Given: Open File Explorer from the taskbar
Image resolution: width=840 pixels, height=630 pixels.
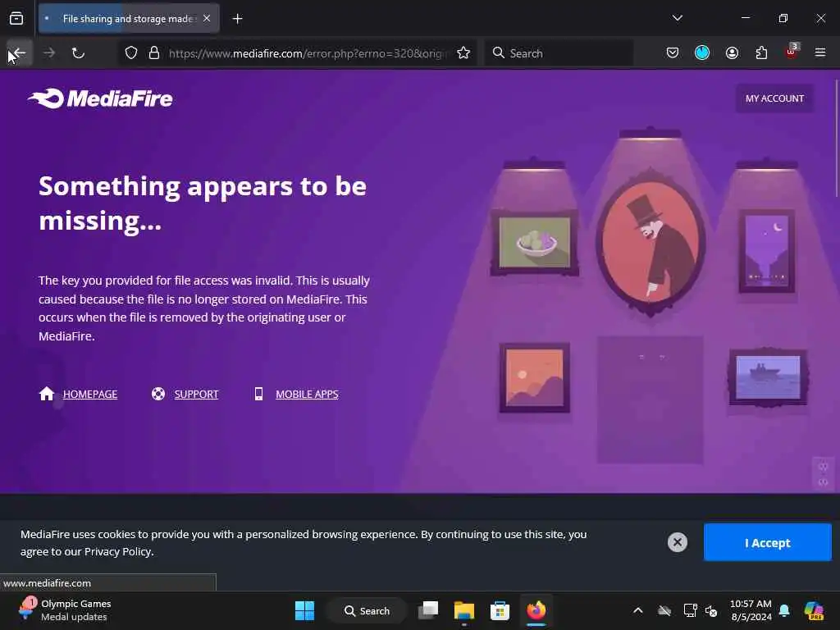Looking at the screenshot, I should click(x=464, y=610).
